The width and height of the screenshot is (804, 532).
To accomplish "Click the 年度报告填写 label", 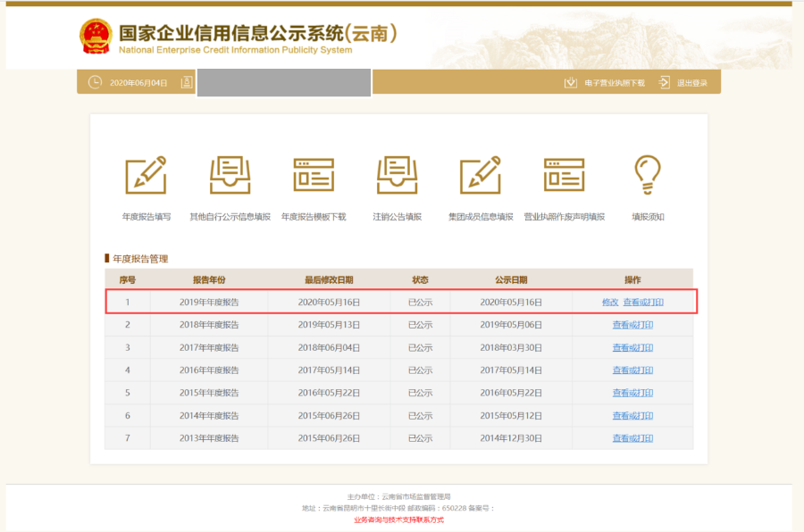I will point(147,217).
